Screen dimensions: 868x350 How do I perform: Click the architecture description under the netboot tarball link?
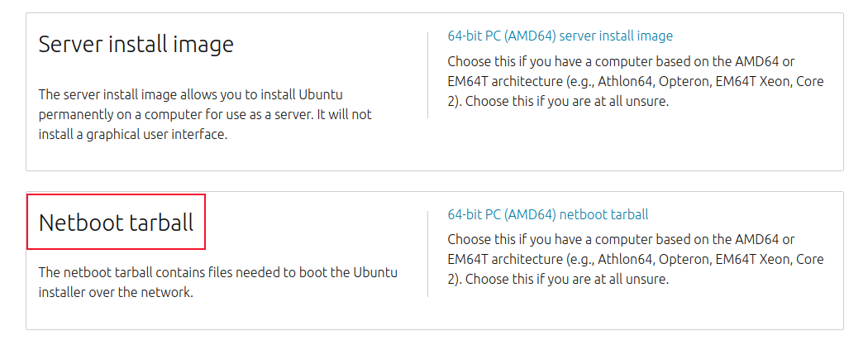click(x=635, y=259)
